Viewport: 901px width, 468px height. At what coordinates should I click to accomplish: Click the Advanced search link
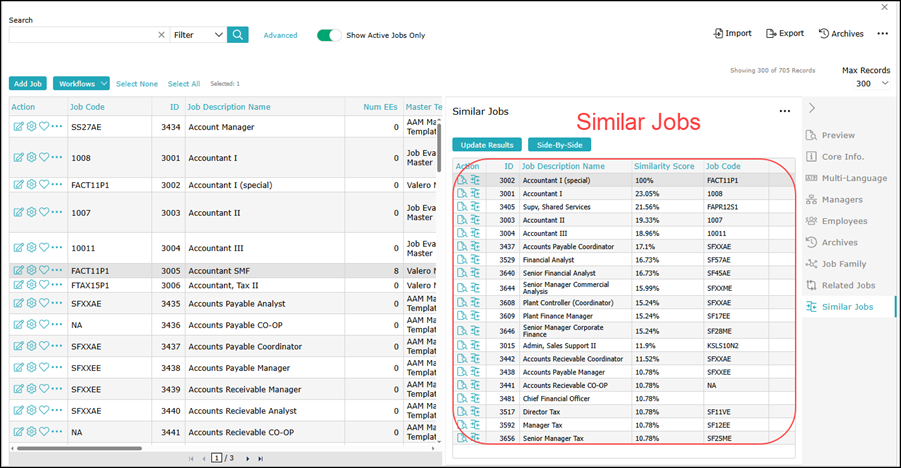(280, 35)
